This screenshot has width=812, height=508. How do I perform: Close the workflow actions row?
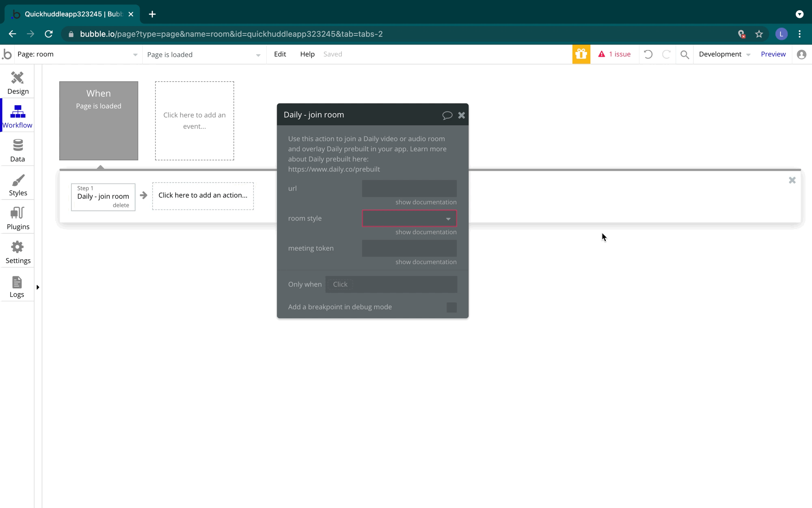tap(792, 180)
